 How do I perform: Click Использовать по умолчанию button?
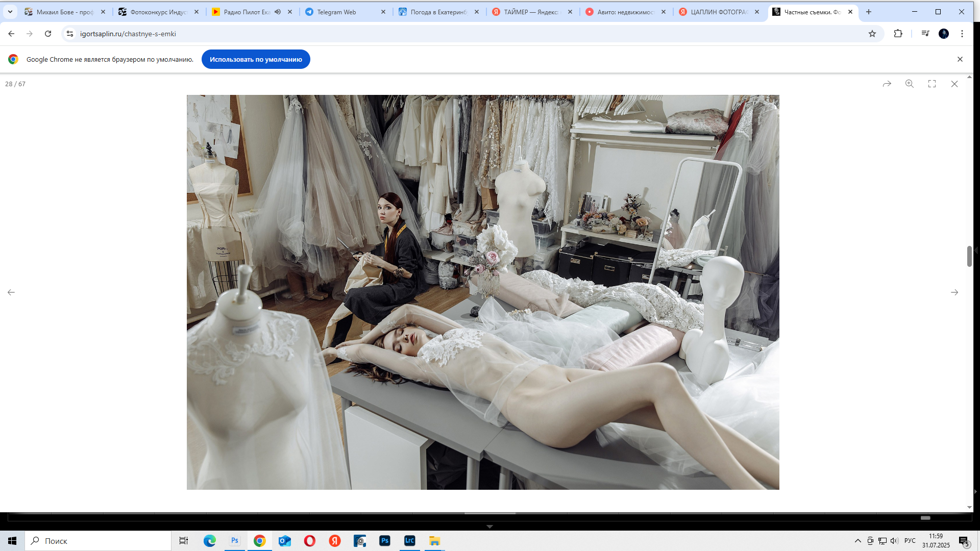(x=256, y=59)
